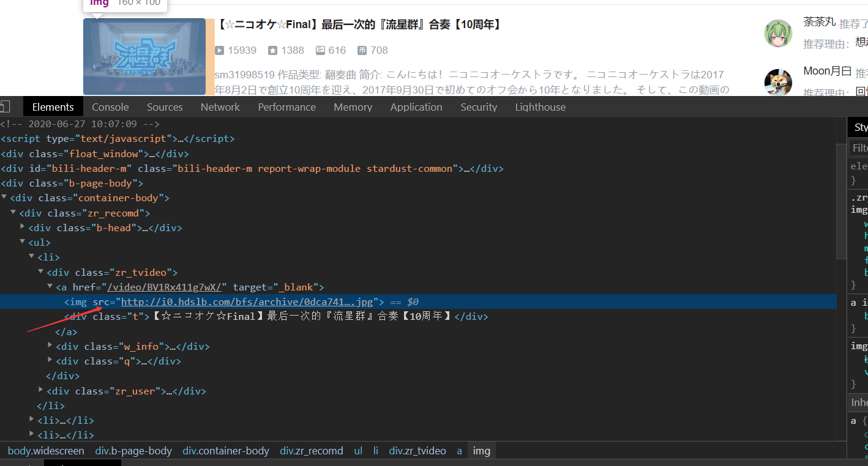Click the Elements panel vertical scrollbar
868x466 pixels.
(840, 202)
